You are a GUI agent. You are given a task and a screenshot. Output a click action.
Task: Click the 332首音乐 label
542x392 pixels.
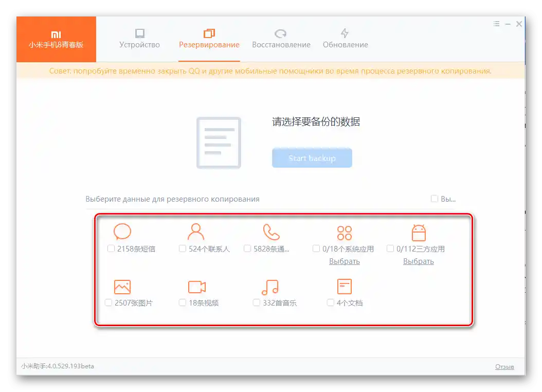click(x=280, y=303)
